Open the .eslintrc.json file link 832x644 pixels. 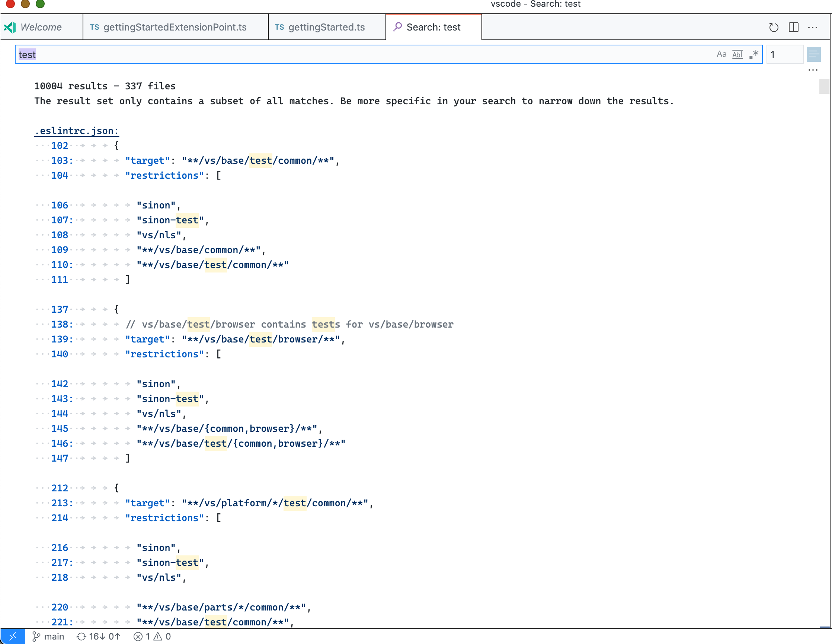point(76,131)
